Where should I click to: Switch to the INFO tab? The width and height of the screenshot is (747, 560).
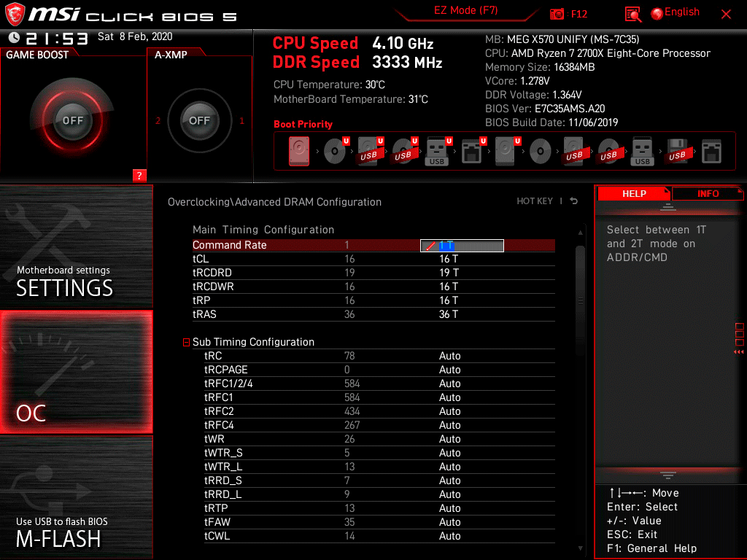tap(708, 193)
